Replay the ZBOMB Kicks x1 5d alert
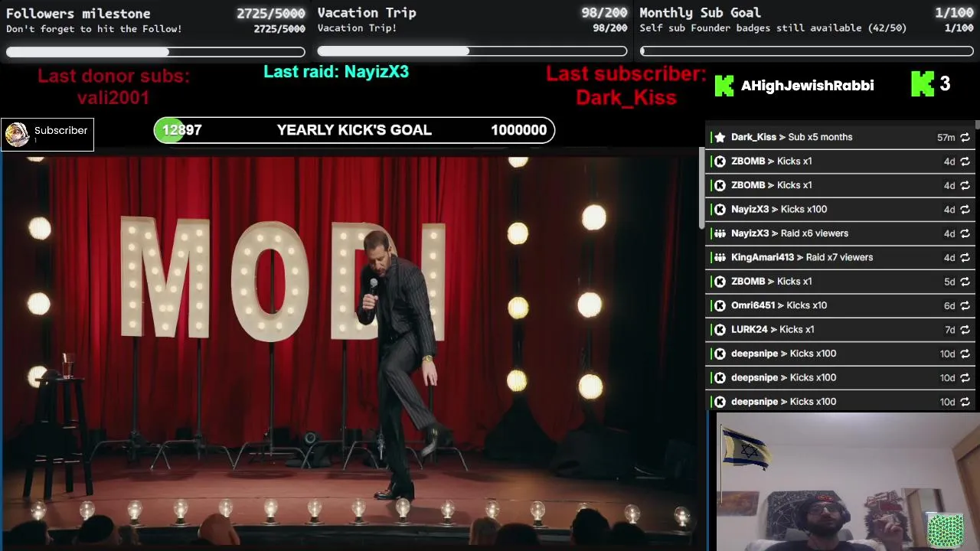 coord(965,282)
